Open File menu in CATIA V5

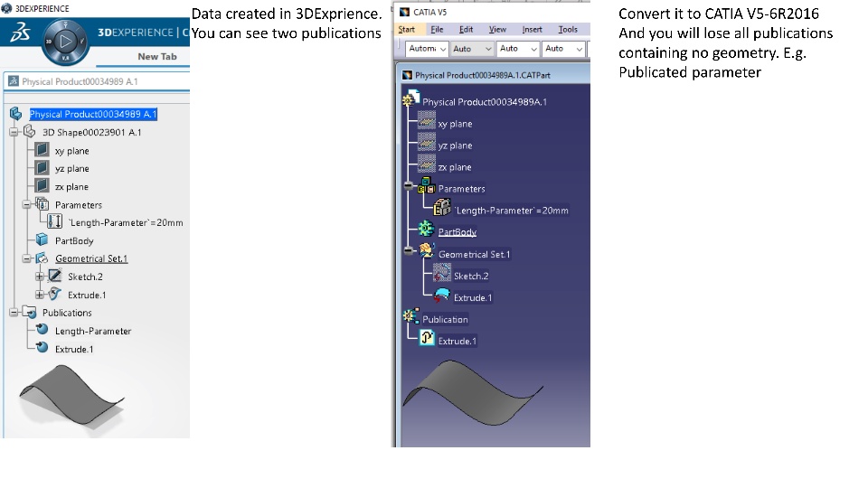click(x=437, y=29)
